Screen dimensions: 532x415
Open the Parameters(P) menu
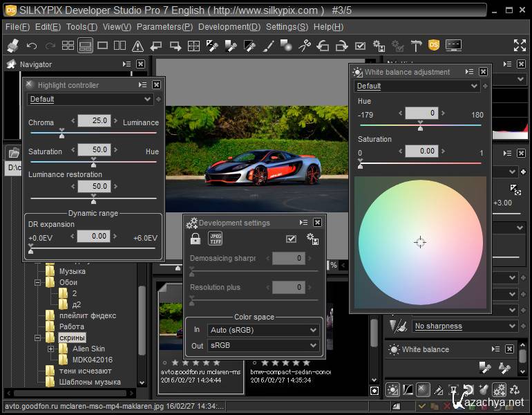(x=164, y=27)
